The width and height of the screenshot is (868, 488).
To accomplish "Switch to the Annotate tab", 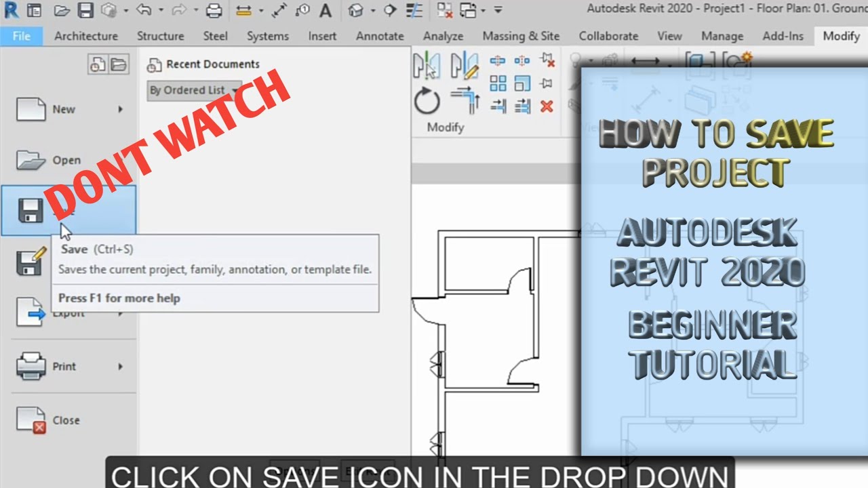I will point(380,36).
